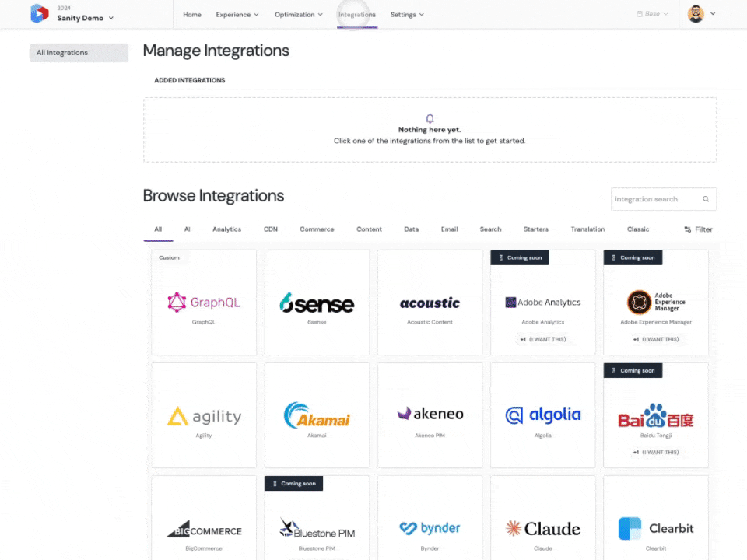Viewport: 747px width, 560px height.
Task: Focus the Integration search field
Action: (663, 199)
